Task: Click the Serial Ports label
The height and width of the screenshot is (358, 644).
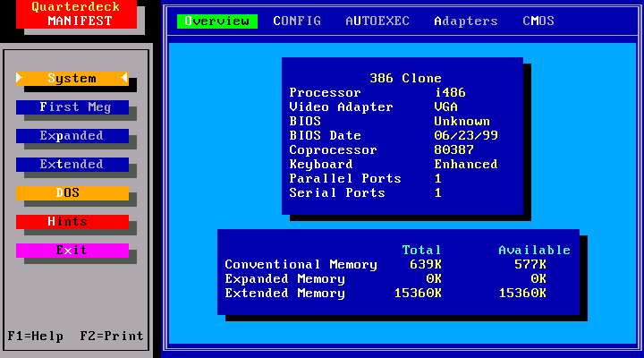Action: tap(337, 192)
